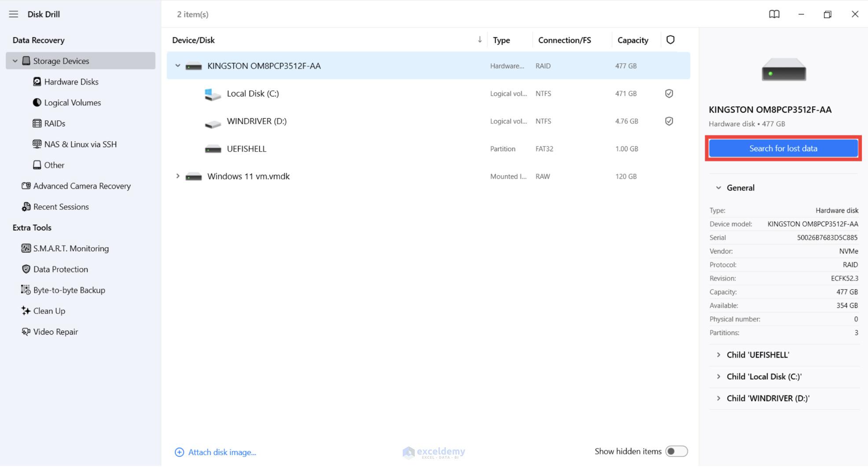Open Video Repair tool
This screenshot has width=868, height=467.
[55, 332]
